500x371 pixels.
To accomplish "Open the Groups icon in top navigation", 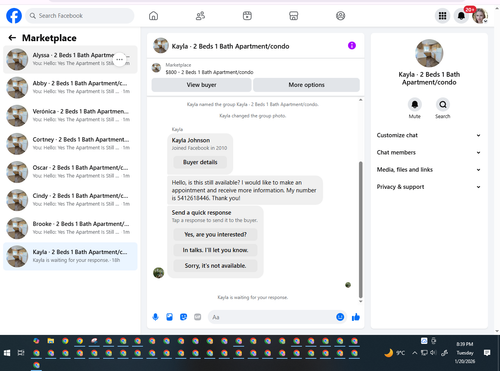I will click(x=340, y=16).
